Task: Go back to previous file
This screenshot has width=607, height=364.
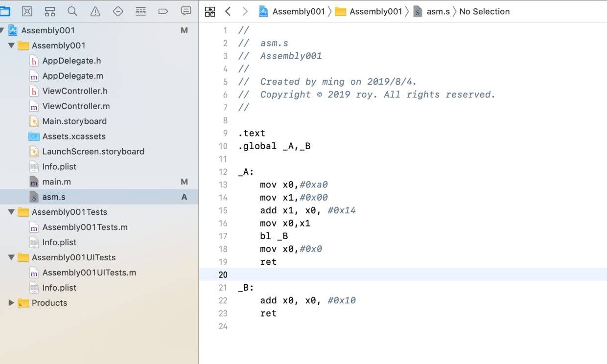Action: pos(228,11)
